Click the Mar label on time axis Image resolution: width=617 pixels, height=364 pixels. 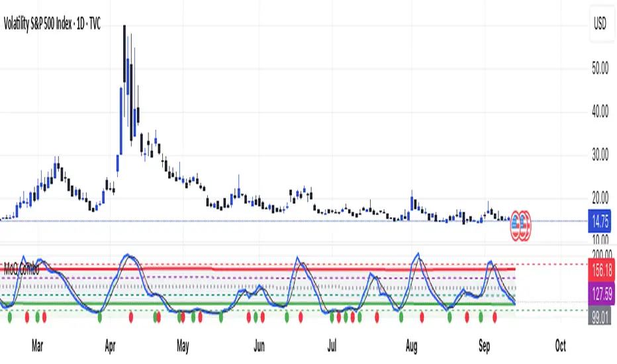pos(37,346)
